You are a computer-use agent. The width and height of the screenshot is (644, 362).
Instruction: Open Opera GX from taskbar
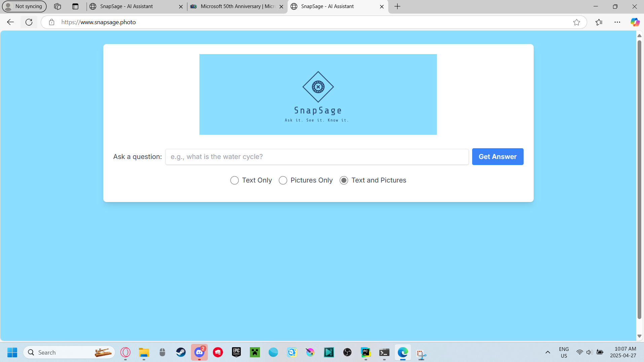(125, 352)
